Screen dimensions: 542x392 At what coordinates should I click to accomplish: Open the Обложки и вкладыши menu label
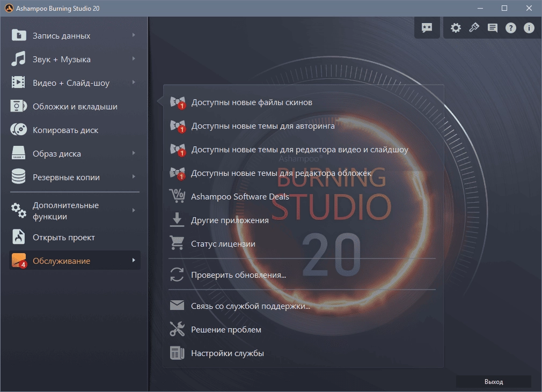pos(75,106)
